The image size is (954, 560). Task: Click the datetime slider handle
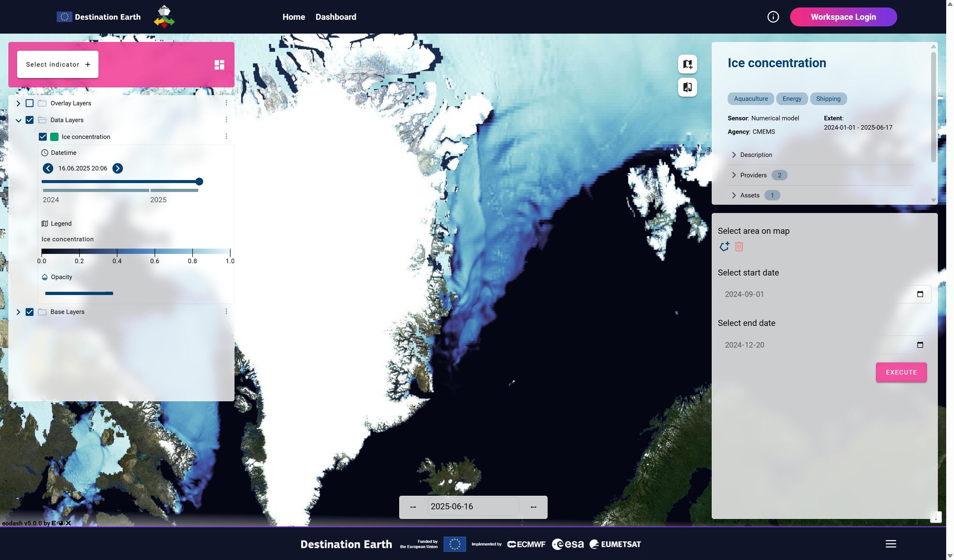(199, 182)
